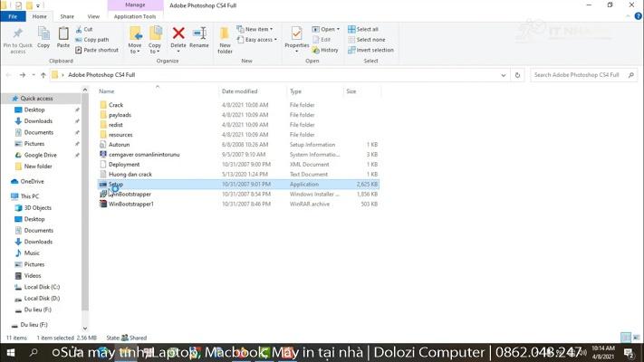Click the search box for Adobe Photoshop CS4 Full
644x362 pixels.
coord(580,75)
